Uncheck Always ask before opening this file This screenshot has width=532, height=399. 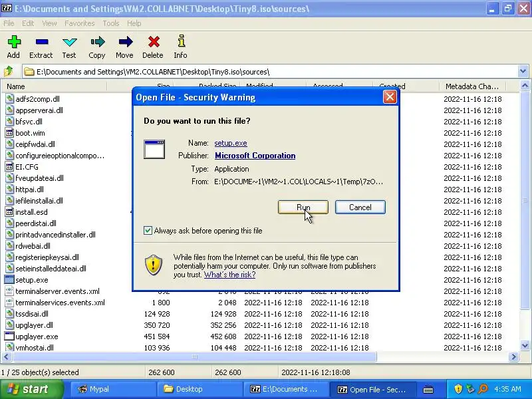point(148,230)
